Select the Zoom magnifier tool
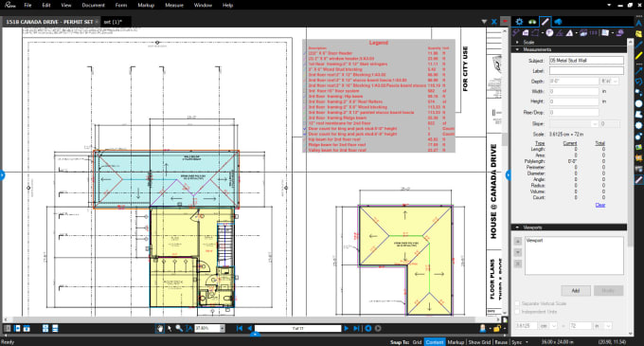644x346 pixels. pos(179,328)
